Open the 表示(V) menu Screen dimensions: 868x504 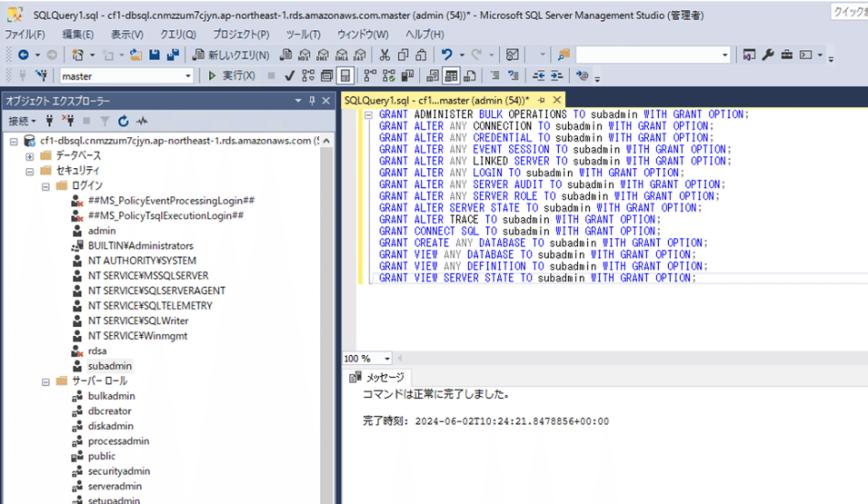click(126, 35)
